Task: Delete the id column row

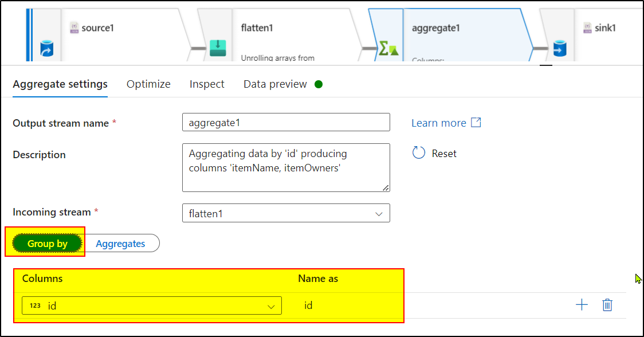Action: click(607, 305)
